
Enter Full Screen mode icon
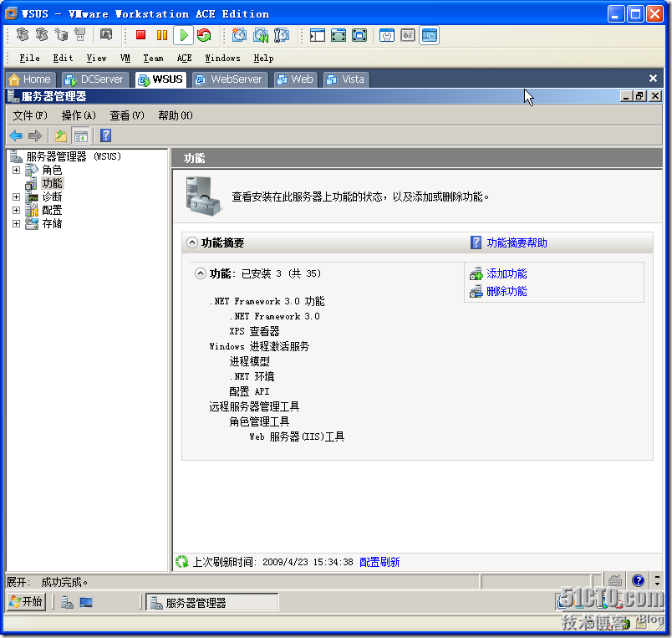(x=359, y=35)
